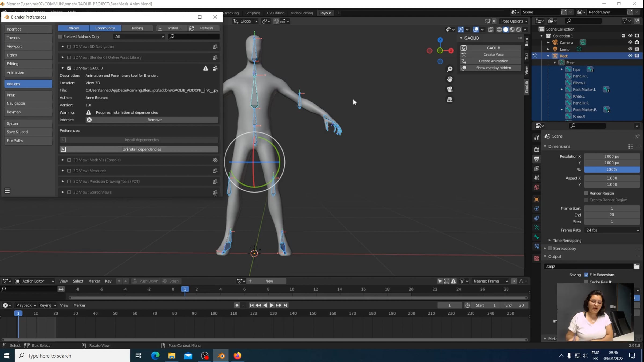
Task: Toggle the Render Region checkbox
Action: [586, 193]
